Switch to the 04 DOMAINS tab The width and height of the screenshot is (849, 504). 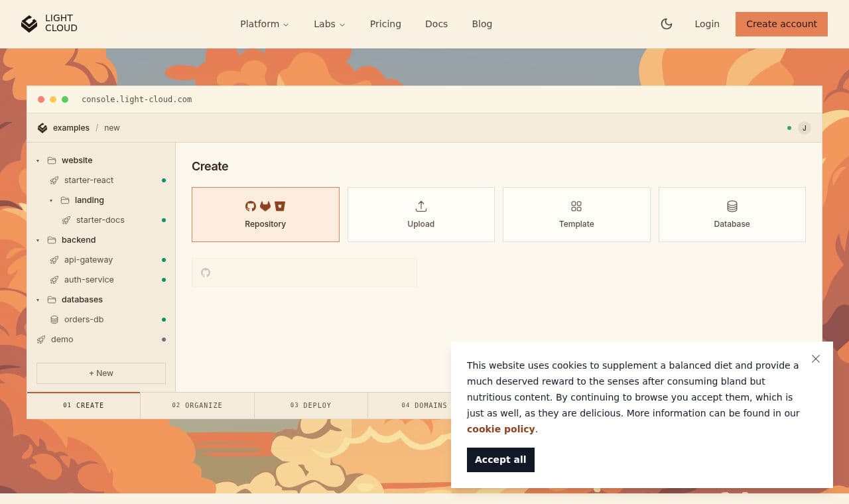click(424, 405)
